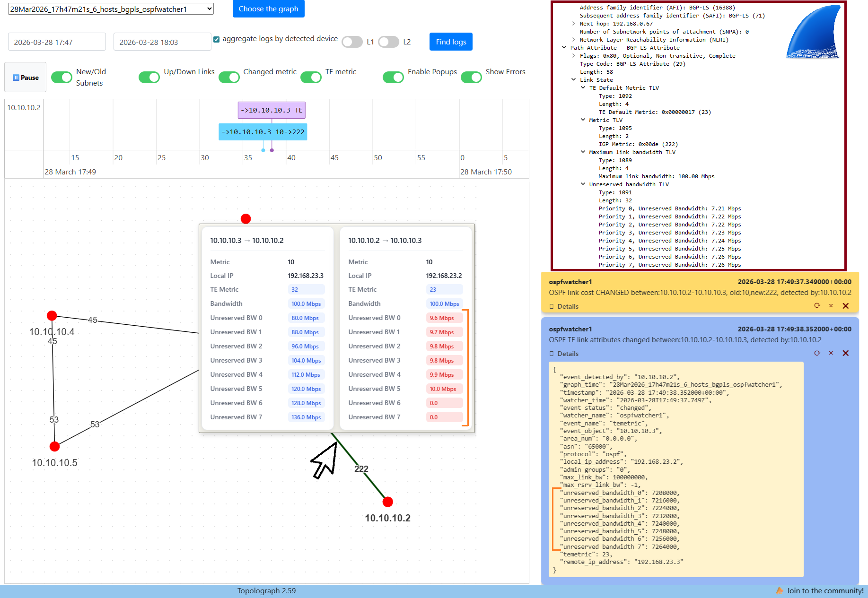Click the 10.10.10.3 → 10.10.10.2 popup header

coord(247,241)
